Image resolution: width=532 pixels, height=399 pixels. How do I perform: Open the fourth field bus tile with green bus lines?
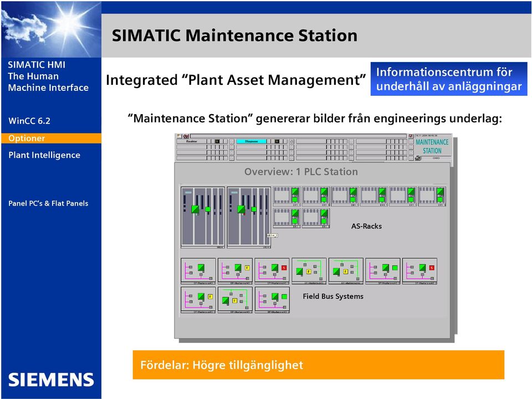[x=309, y=271]
